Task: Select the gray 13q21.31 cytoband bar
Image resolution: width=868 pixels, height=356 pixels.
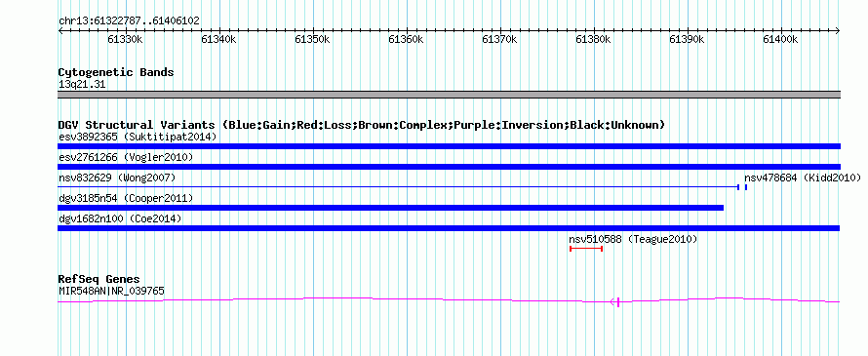Action: click(x=449, y=95)
